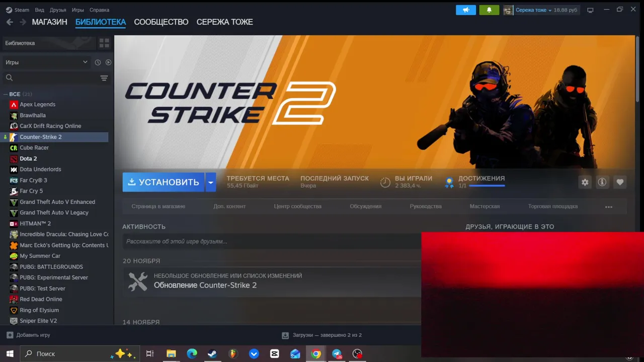Open the Торговая площадка link

(553, 207)
